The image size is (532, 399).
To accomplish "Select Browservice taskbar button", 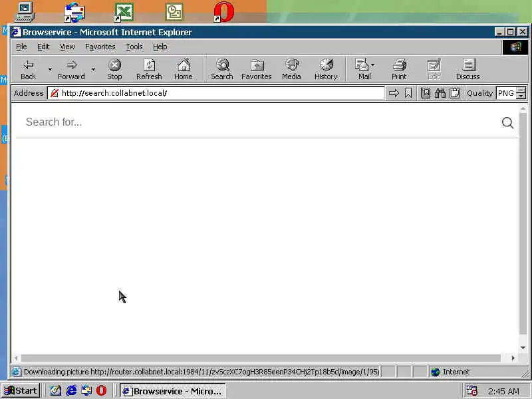I will coord(173,391).
